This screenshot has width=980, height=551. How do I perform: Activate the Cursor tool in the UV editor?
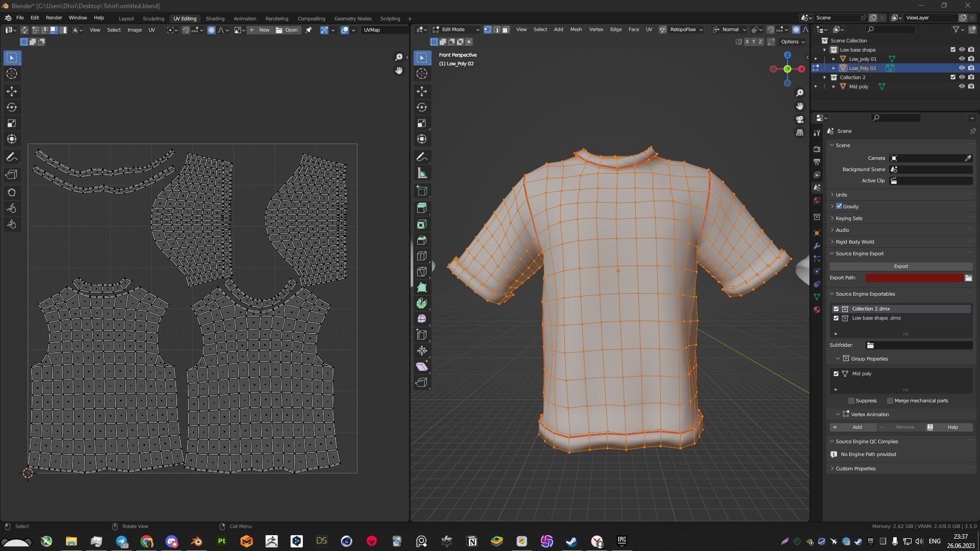(x=12, y=74)
